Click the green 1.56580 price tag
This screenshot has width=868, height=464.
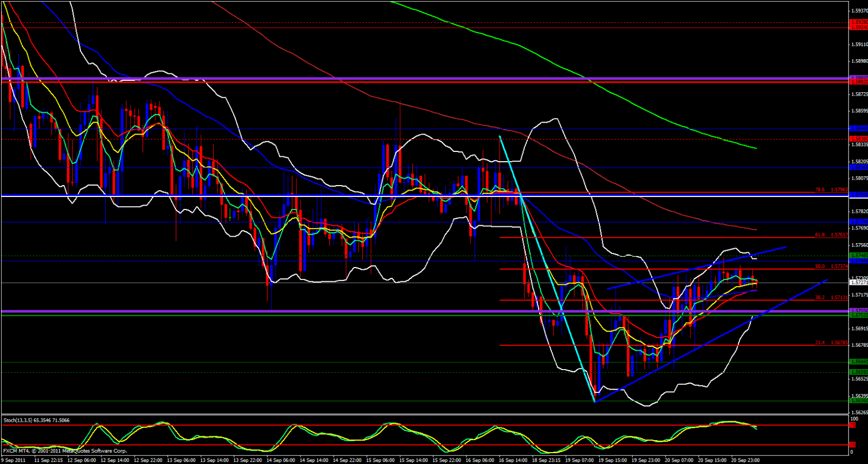(x=859, y=372)
